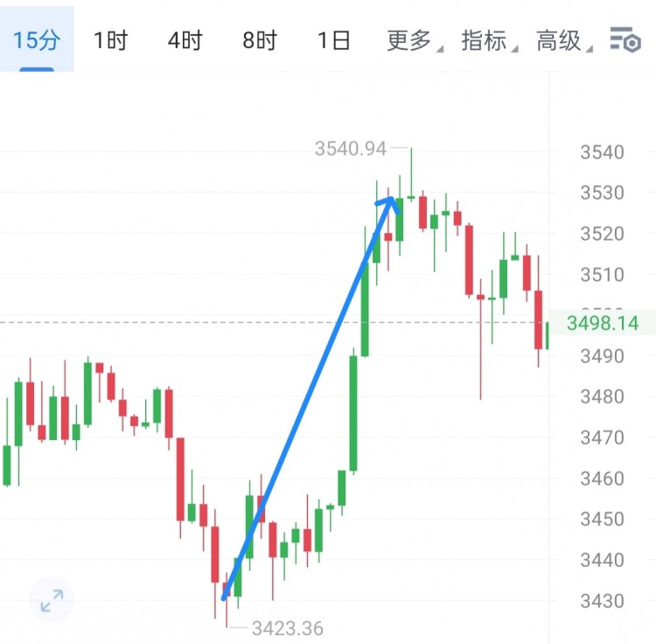Viewport: 656px width, 644px height.
Task: Choose the 8时 timeframe
Action: tap(260, 40)
